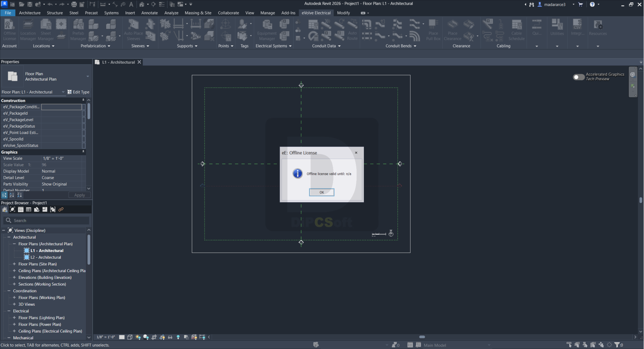Click the eV_PackageConditi... row checkbox
The width and height of the screenshot is (644, 349).
coord(84,107)
